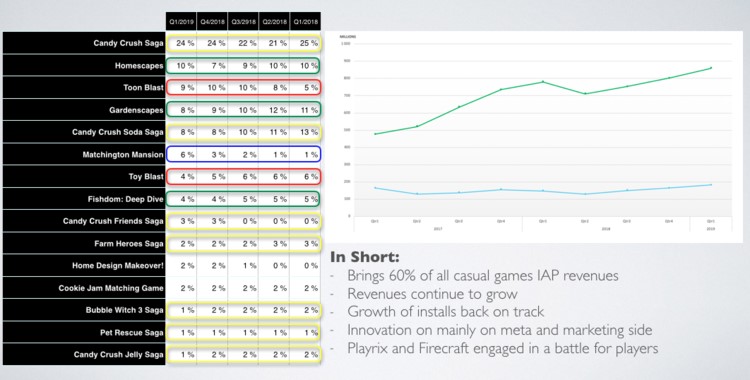
Task: Click the blue line's first data point
Action: click(375, 188)
